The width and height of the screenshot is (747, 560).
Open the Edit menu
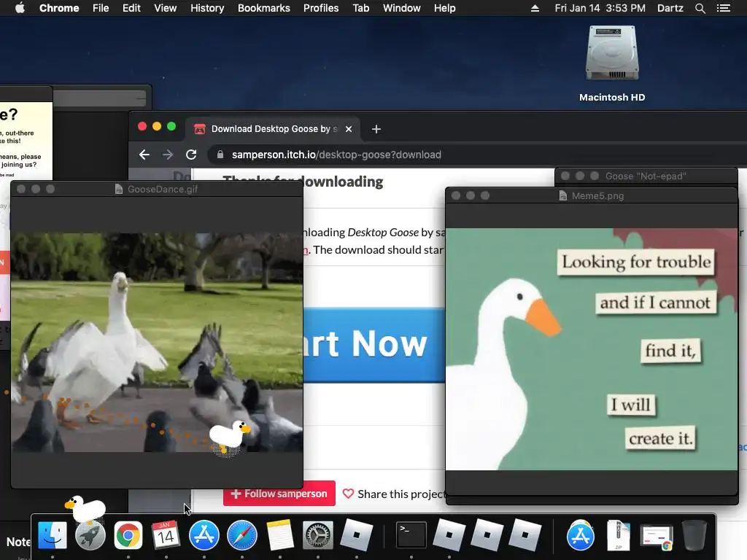pos(131,8)
